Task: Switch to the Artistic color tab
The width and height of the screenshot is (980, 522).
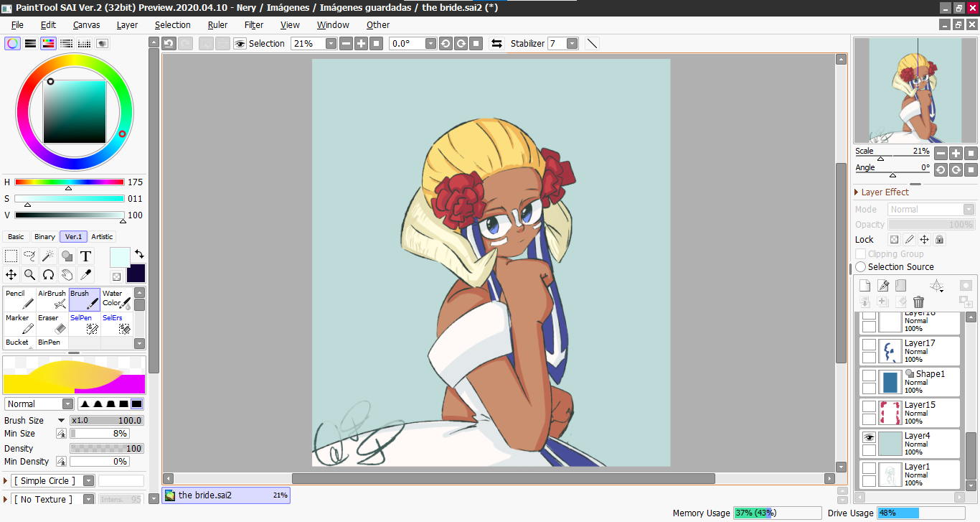Action: 102,236
